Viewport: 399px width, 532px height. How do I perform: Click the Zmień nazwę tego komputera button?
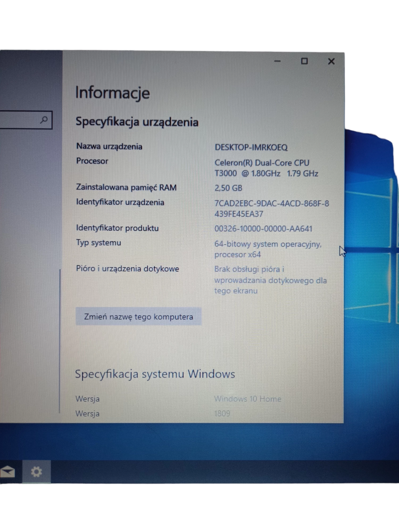pos(138,317)
